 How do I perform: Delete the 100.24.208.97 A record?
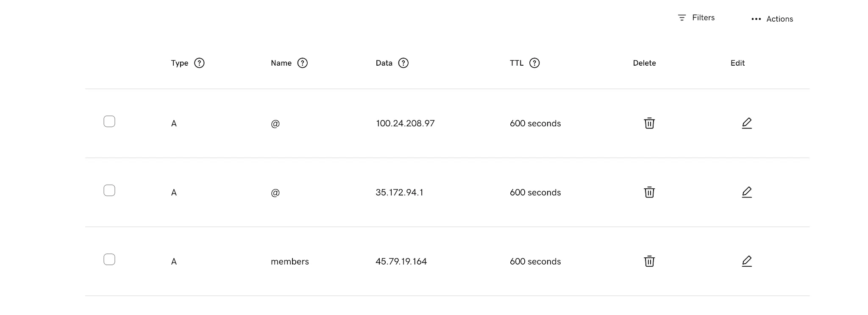click(649, 123)
